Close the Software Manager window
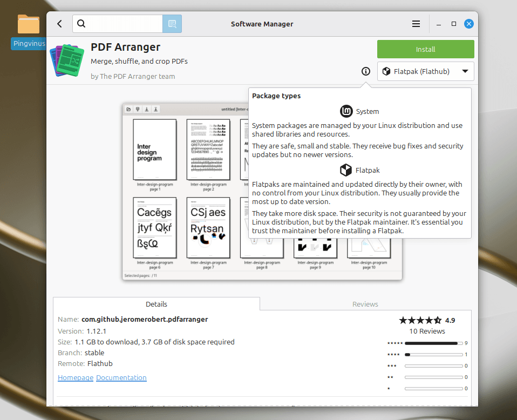Image resolution: width=517 pixels, height=420 pixels. pos(469,24)
